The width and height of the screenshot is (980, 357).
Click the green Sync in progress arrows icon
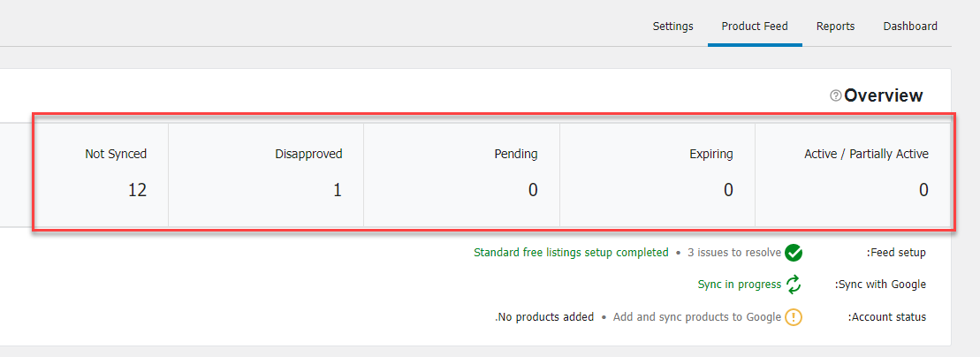(794, 285)
